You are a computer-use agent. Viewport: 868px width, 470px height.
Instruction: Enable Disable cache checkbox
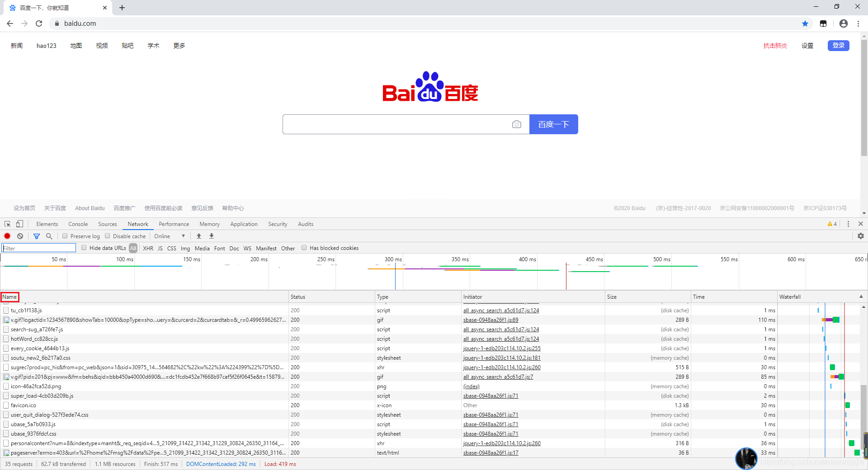tap(108, 236)
